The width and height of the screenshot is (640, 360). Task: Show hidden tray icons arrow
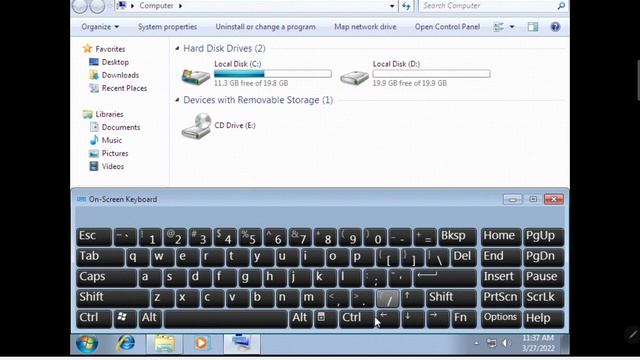click(x=476, y=343)
